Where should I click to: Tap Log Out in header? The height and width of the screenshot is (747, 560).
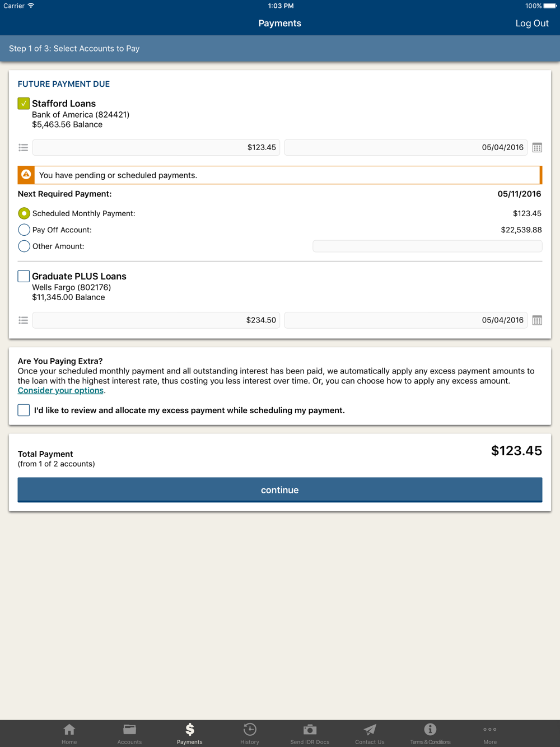tap(531, 24)
